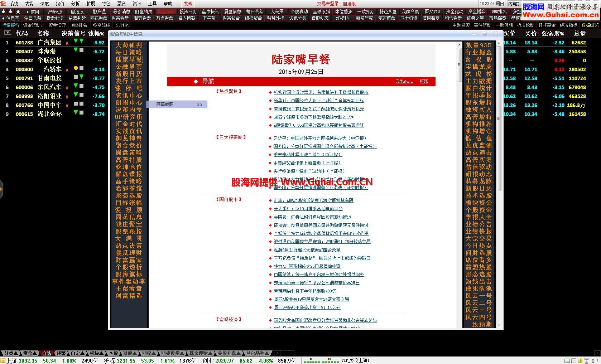601x364 pixels.
Task: Open article 新华社:中国经济大船正驶近全年预期目标
Action: 319,101
